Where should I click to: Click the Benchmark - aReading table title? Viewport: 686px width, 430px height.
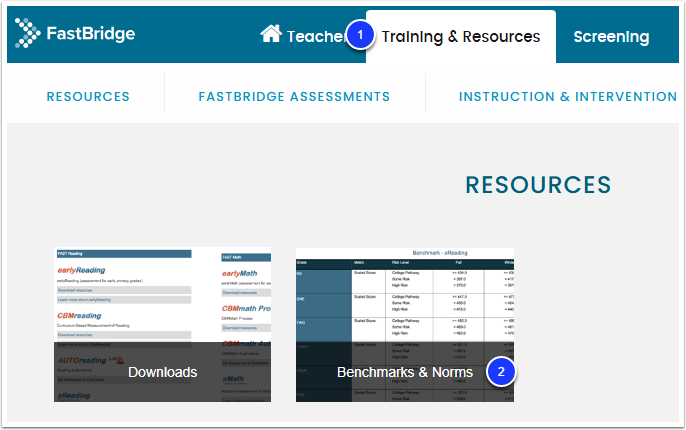coord(440,253)
